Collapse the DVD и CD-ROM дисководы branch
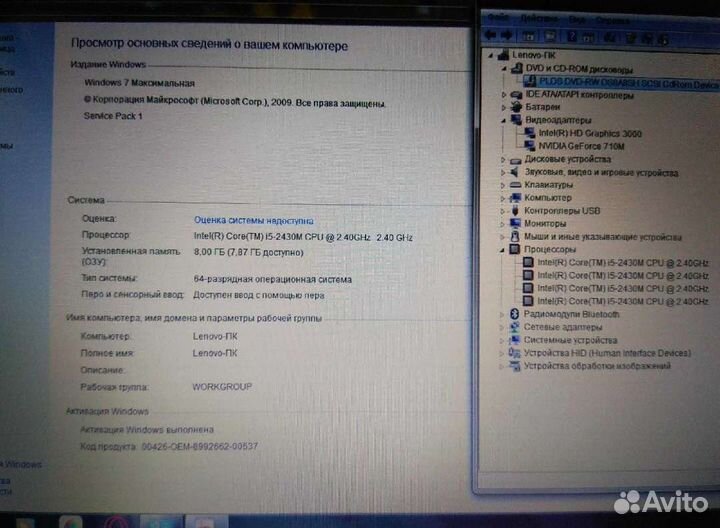This screenshot has width=720, height=528. (x=504, y=68)
